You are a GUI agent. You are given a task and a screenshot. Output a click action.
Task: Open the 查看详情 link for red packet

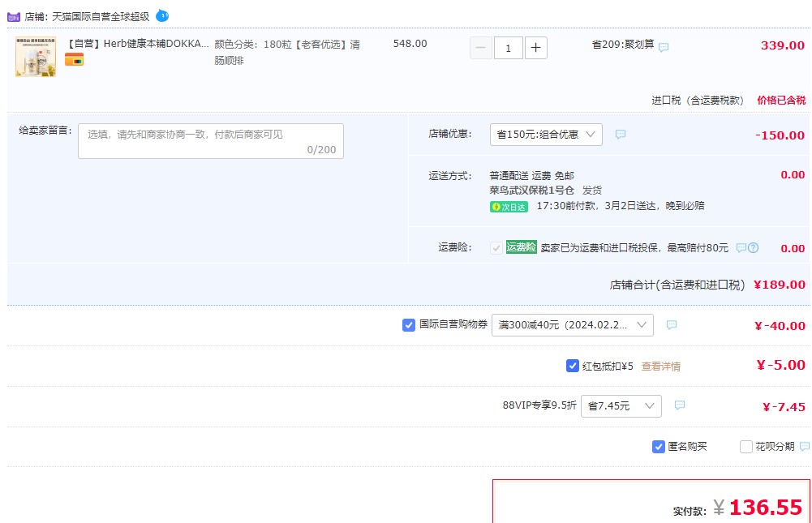(661, 367)
